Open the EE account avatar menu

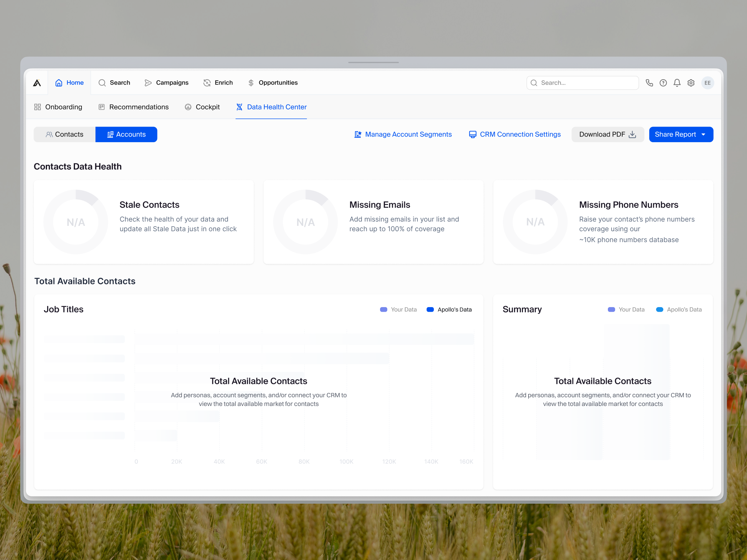point(707,83)
